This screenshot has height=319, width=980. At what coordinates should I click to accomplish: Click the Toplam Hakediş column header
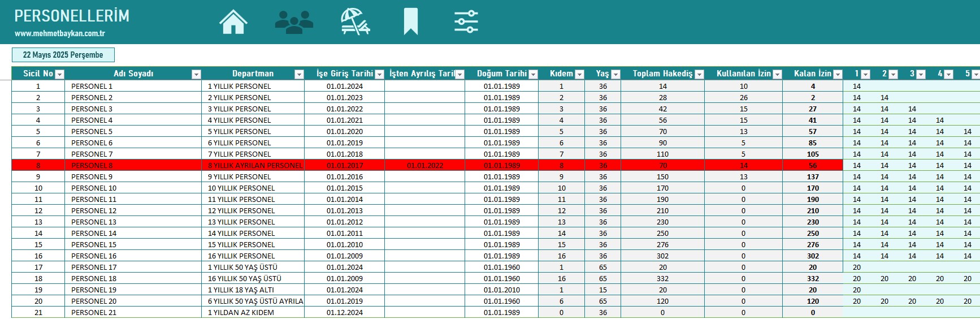662,74
